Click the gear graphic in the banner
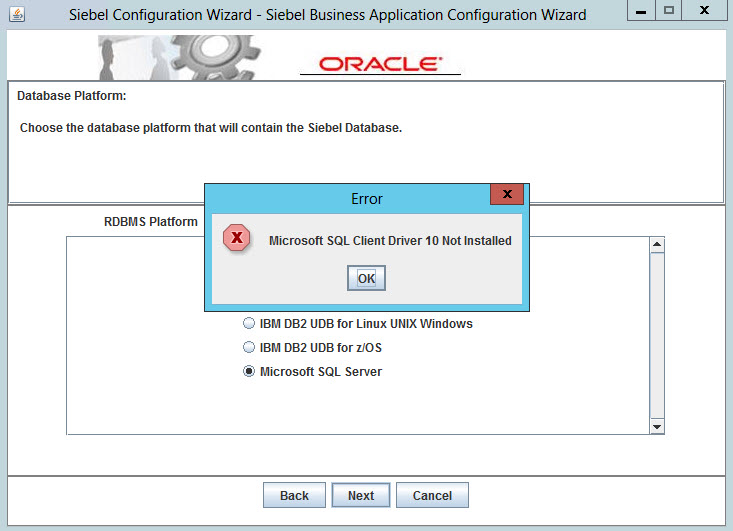The height and width of the screenshot is (531, 733). coord(215,56)
